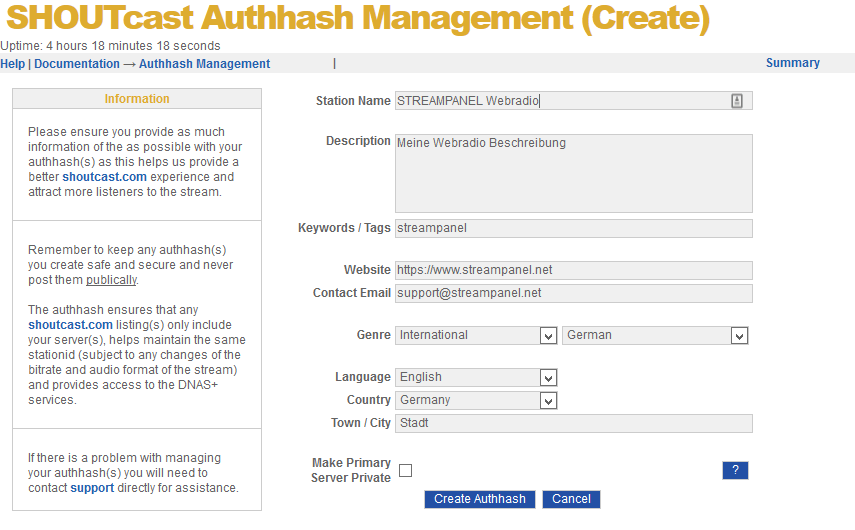Click the Website input field

[x=574, y=270]
